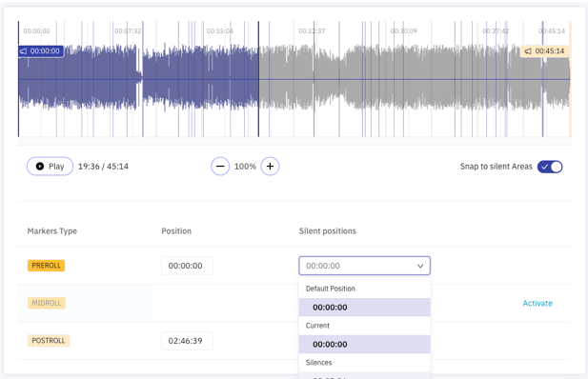Click the PREROLL position field 00:00:00
This screenshot has height=379, width=588.
tap(187, 266)
